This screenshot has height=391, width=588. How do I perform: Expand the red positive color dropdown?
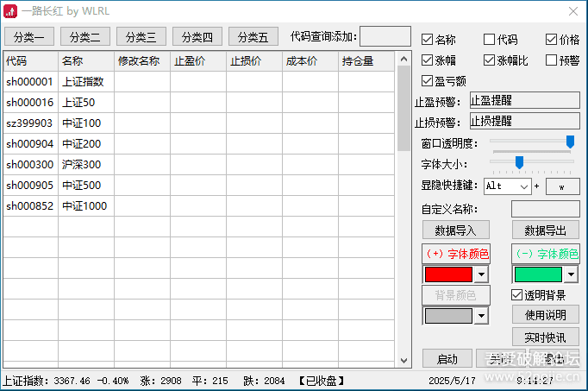tap(482, 274)
